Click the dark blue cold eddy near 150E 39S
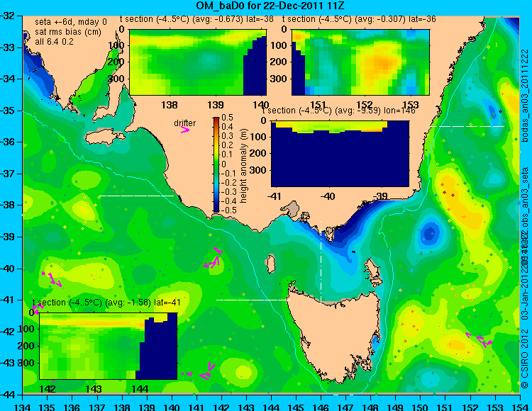 point(429,233)
